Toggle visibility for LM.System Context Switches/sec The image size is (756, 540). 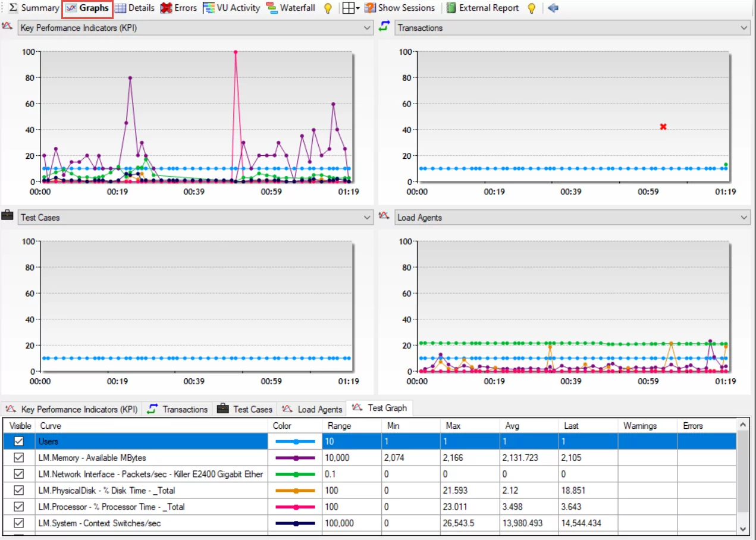[19, 523]
